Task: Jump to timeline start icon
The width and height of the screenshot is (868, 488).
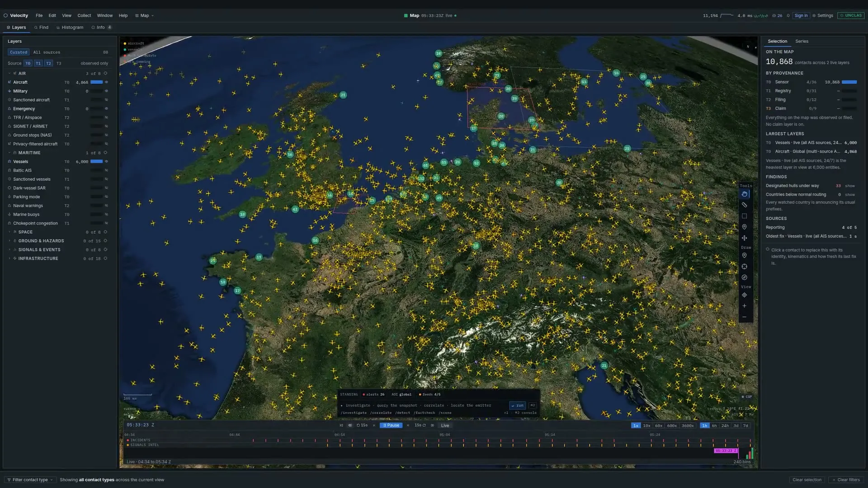Action: (341, 425)
